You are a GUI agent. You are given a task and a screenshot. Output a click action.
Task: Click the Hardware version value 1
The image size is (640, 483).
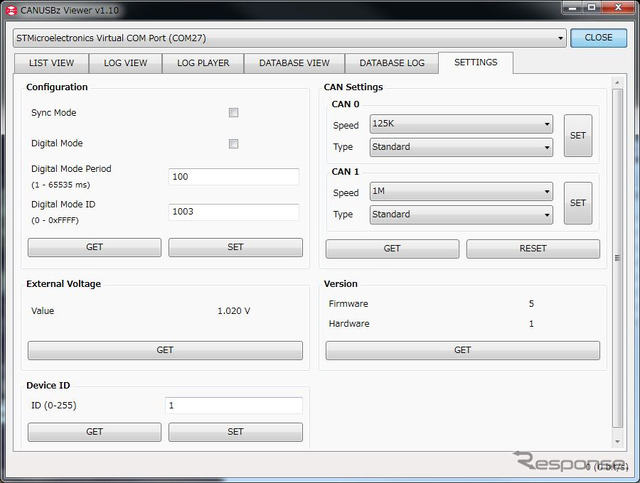point(531,324)
